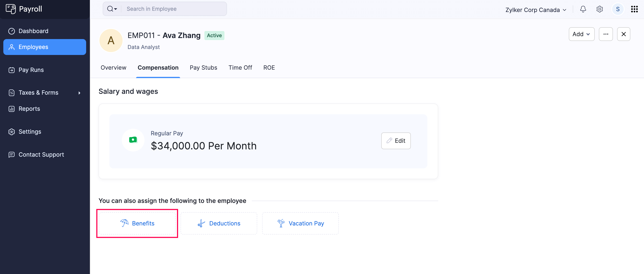Open the more options ellipsis menu
644x274 pixels.
click(x=606, y=34)
